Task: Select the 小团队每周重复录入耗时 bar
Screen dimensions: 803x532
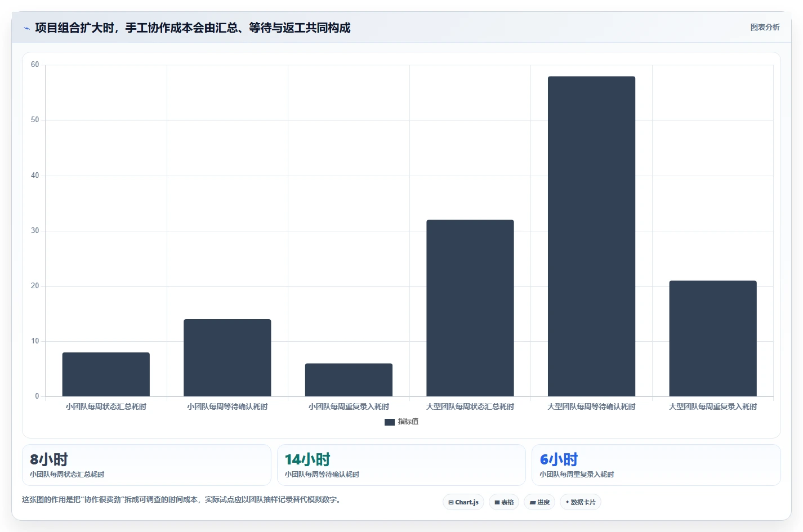Action: (349, 380)
